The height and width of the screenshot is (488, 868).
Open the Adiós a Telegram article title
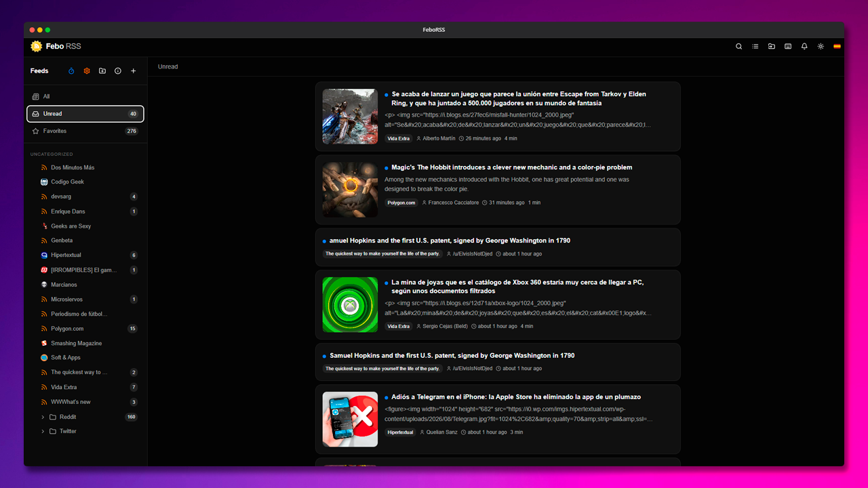[x=516, y=397]
